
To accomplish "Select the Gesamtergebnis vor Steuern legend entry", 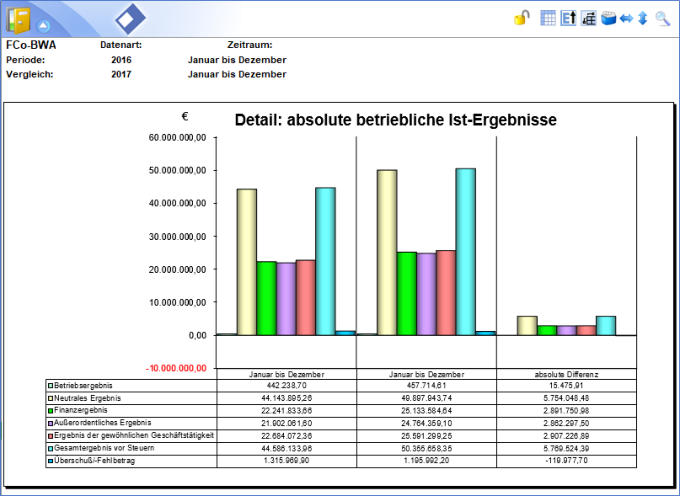I will coord(98,449).
